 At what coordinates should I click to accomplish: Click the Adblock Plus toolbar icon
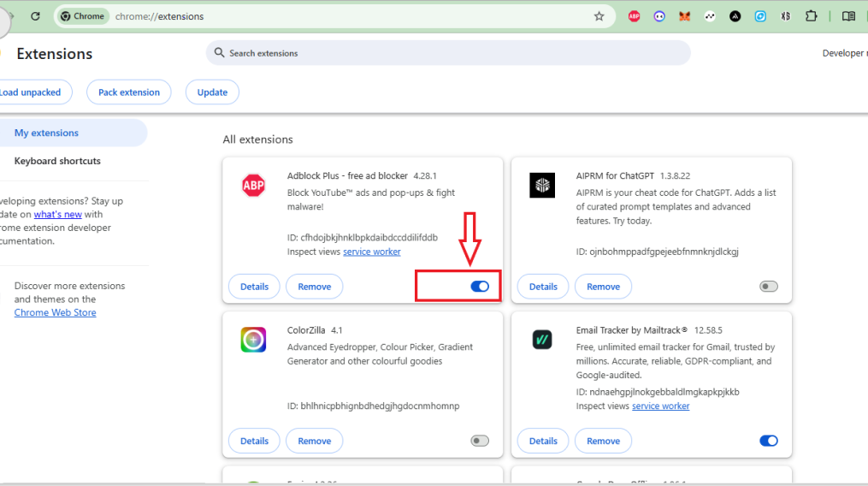pos(634,16)
